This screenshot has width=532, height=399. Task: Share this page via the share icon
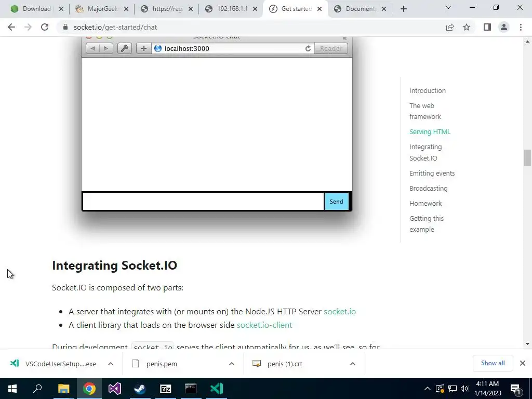[x=450, y=27]
